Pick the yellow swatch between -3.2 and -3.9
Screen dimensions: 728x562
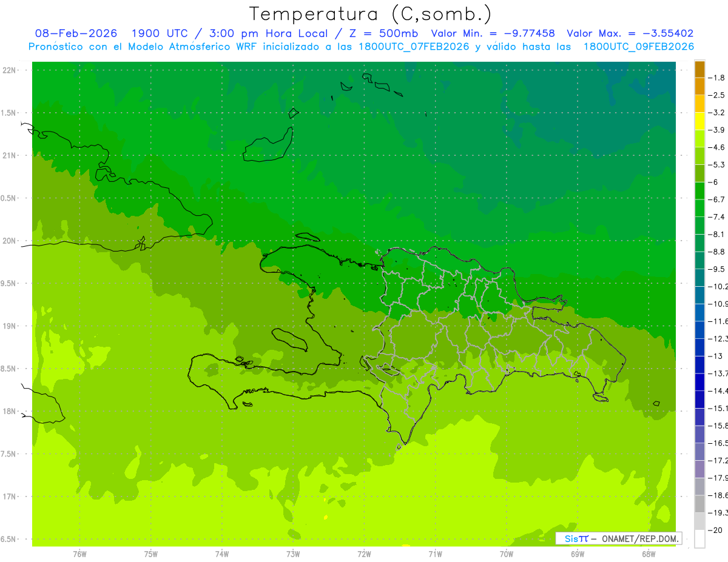pyautogui.click(x=699, y=121)
